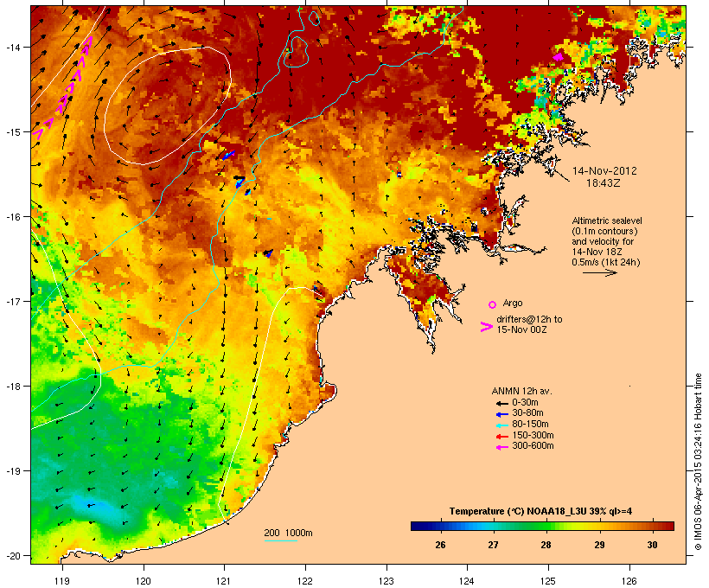Click the magenta 300-600m legend arrow

pos(501,447)
